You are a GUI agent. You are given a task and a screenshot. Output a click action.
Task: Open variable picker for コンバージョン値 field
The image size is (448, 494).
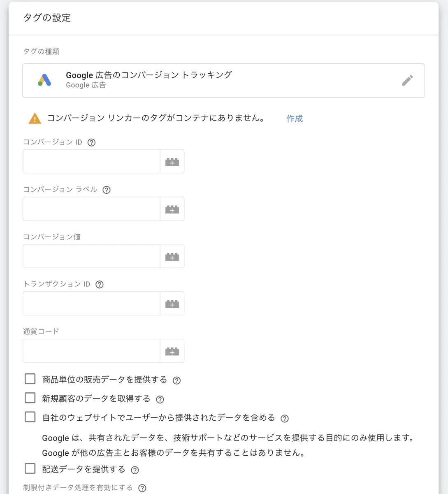pos(172,256)
